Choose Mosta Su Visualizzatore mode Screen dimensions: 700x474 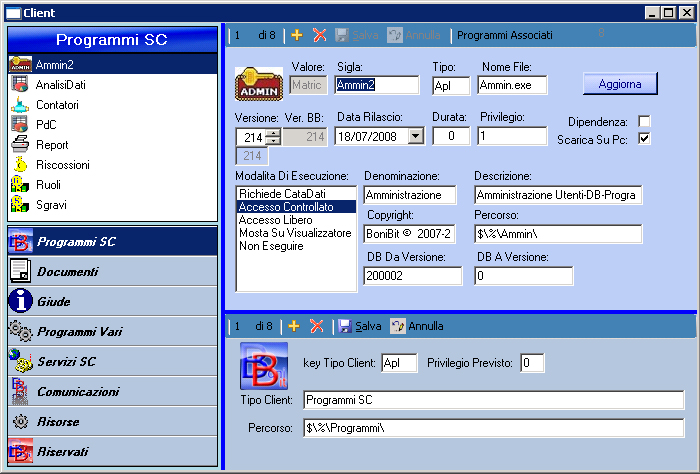(296, 233)
